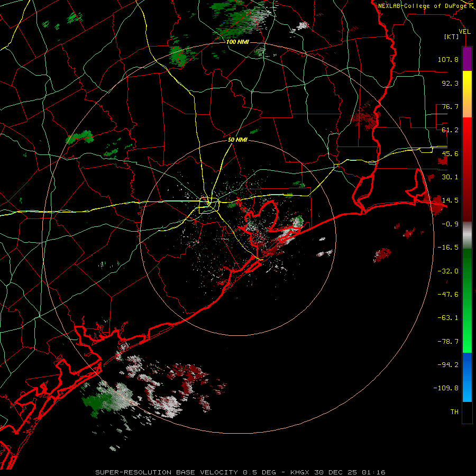The image size is (476, 476).
Task: Click the '[KT]' units label
Action: click(452, 37)
